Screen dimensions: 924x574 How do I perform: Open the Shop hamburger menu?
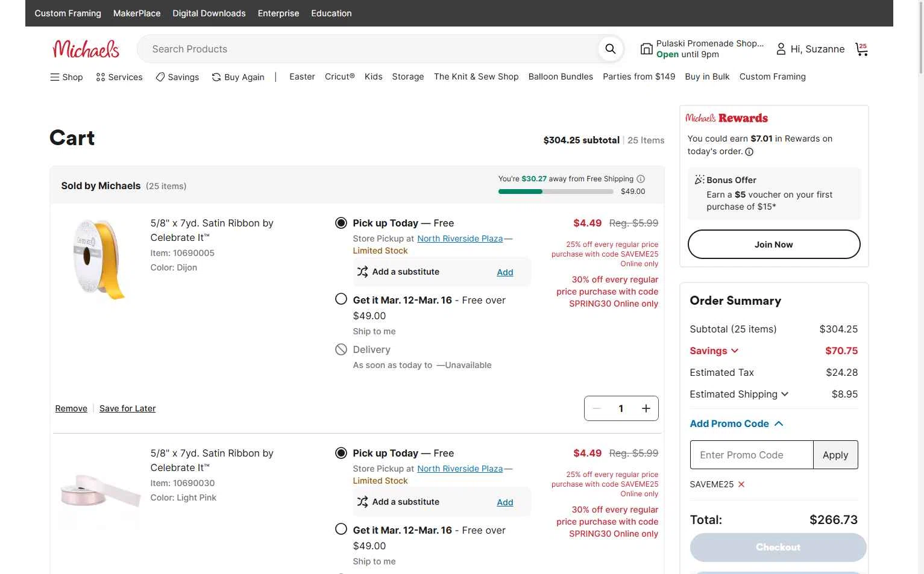pos(66,77)
